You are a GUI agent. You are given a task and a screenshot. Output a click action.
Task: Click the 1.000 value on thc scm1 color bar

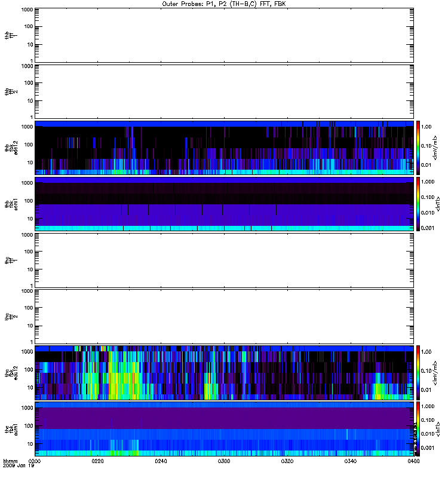coord(428,406)
